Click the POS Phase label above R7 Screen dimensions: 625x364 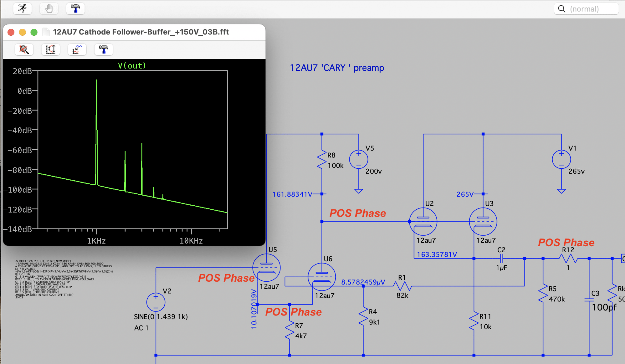(x=293, y=312)
